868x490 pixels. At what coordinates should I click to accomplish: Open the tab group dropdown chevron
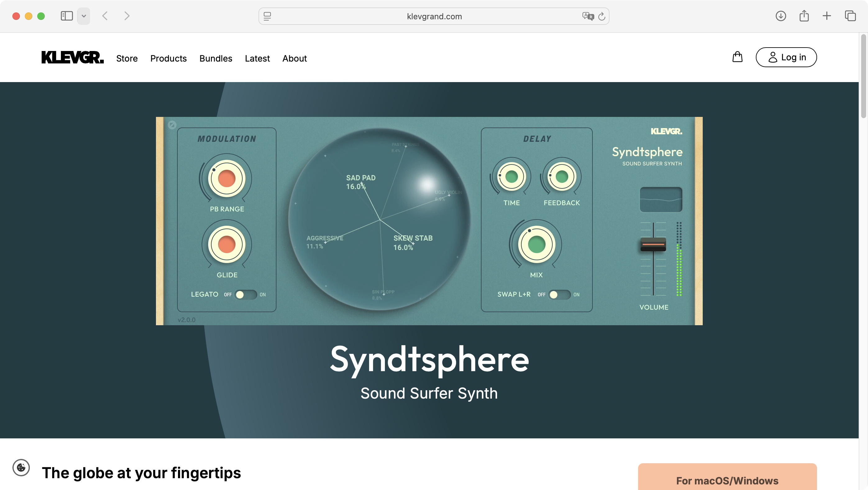84,16
